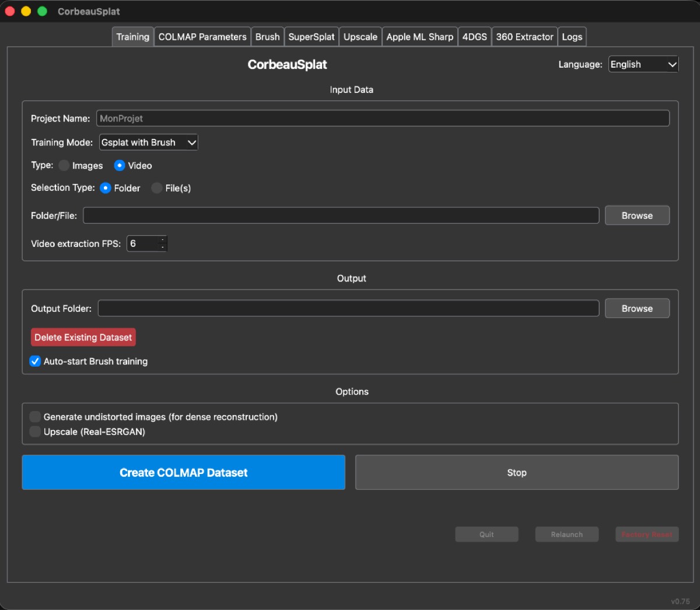
Task: Open the Language dropdown set to English
Action: coord(643,64)
